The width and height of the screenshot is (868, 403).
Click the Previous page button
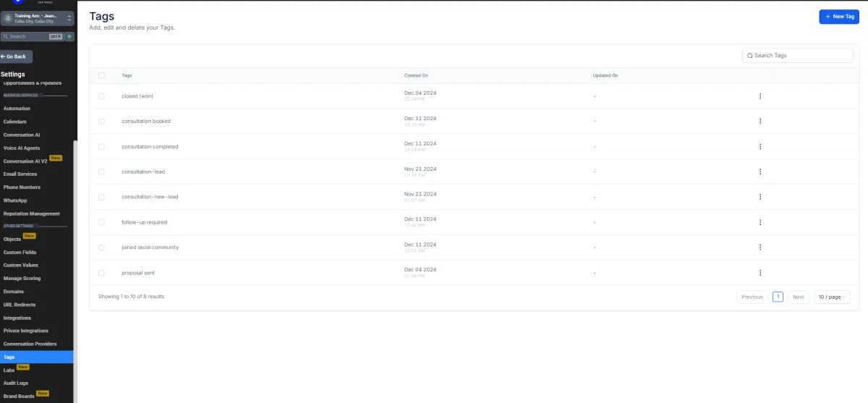click(x=752, y=297)
